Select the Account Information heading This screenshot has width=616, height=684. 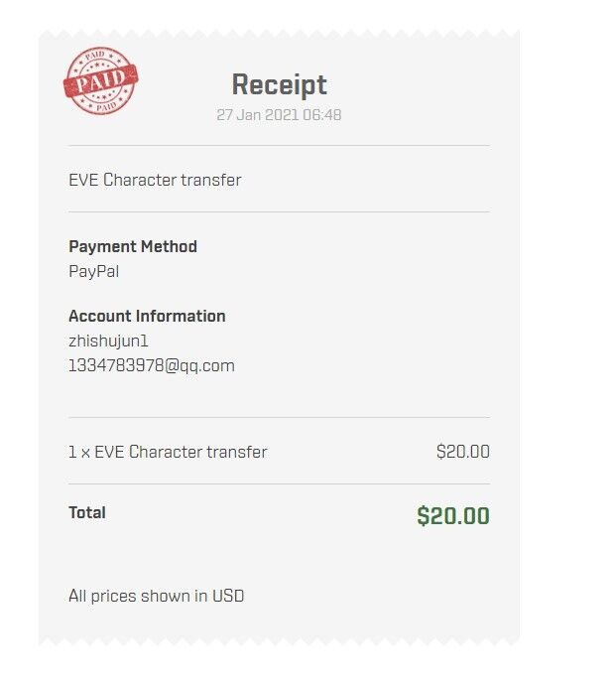147,316
